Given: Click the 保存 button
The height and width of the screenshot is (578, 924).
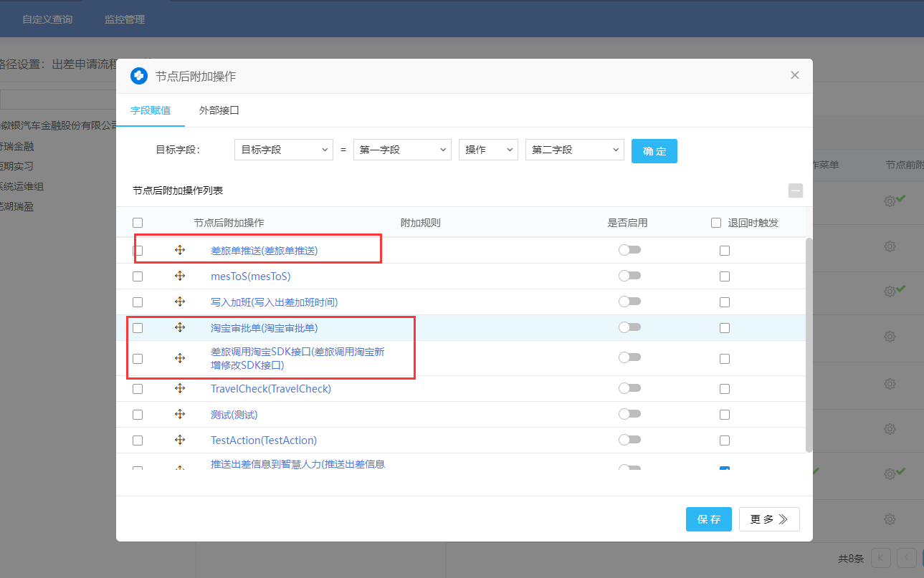Looking at the screenshot, I should [709, 519].
